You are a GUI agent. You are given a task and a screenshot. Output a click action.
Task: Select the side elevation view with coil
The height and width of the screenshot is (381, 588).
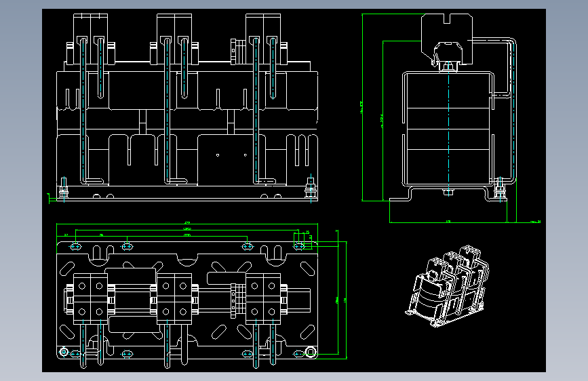pos(453,108)
